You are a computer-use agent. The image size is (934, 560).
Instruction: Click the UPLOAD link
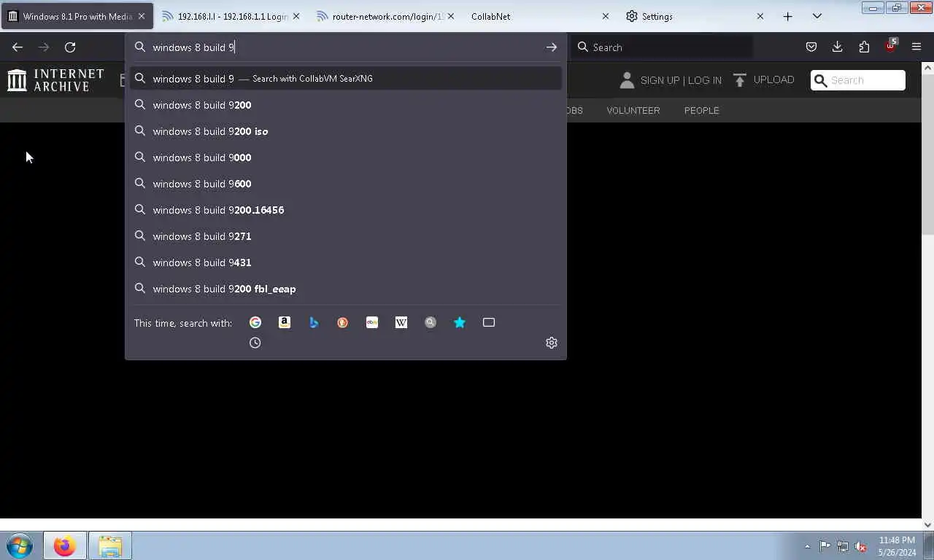click(x=773, y=80)
